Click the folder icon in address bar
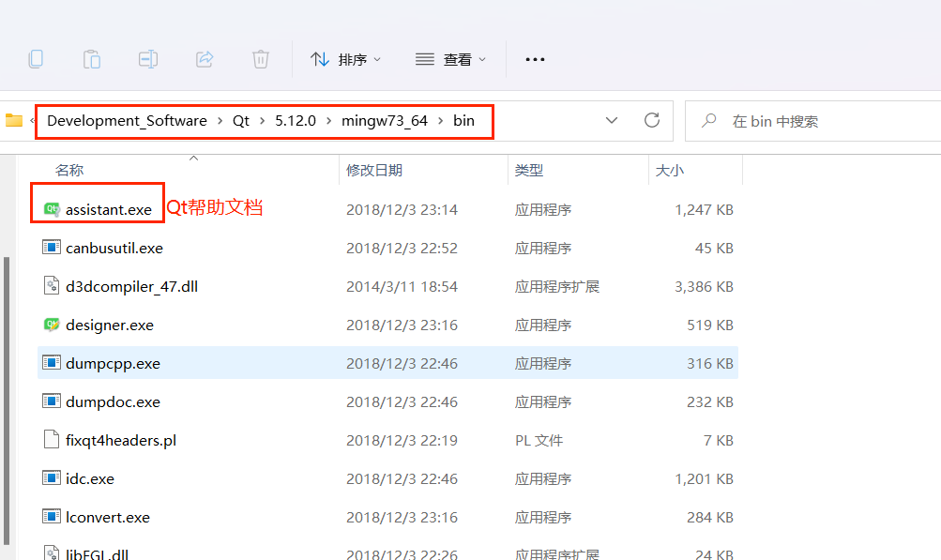941x560 pixels. 14,121
